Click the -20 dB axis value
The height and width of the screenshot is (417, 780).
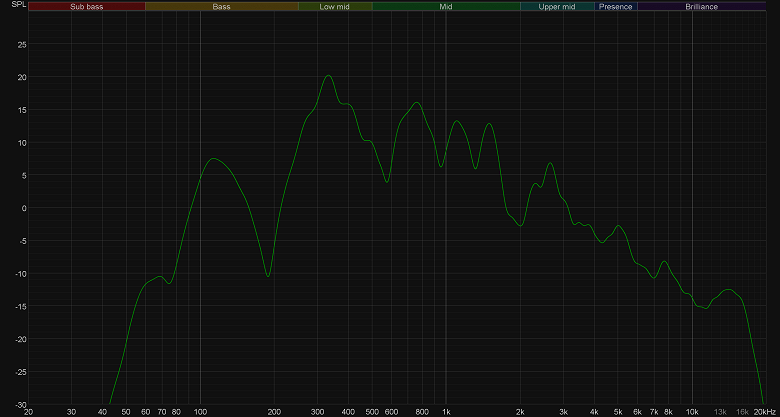pyautogui.click(x=21, y=339)
